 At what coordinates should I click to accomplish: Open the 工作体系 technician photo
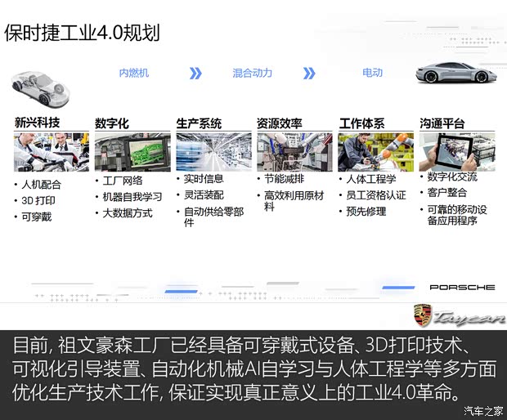375,152
